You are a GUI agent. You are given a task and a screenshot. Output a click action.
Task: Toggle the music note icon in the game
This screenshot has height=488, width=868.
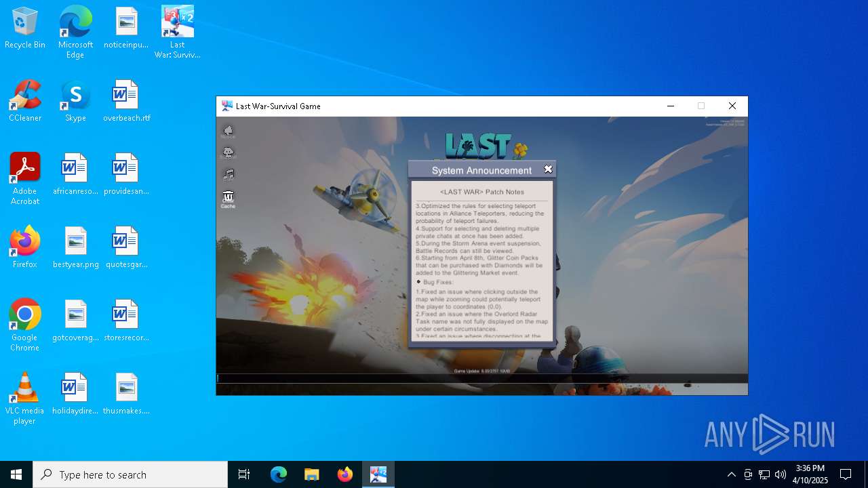pos(229,174)
